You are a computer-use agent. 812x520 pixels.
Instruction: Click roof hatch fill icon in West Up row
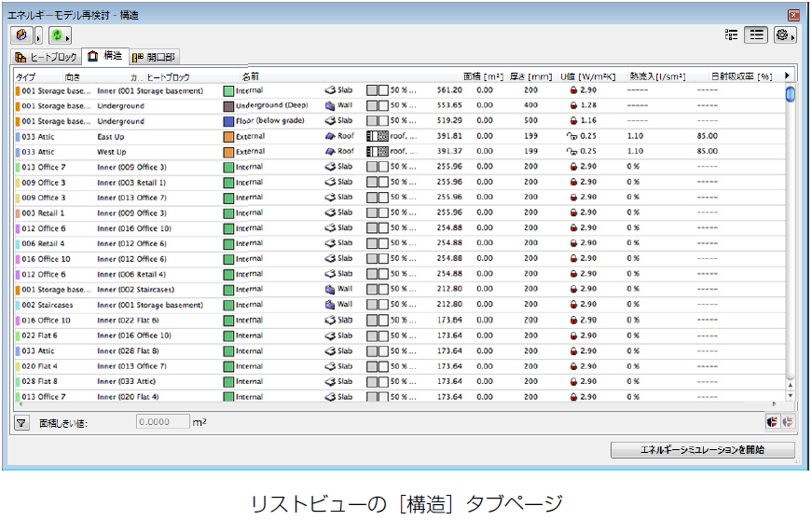(377, 152)
